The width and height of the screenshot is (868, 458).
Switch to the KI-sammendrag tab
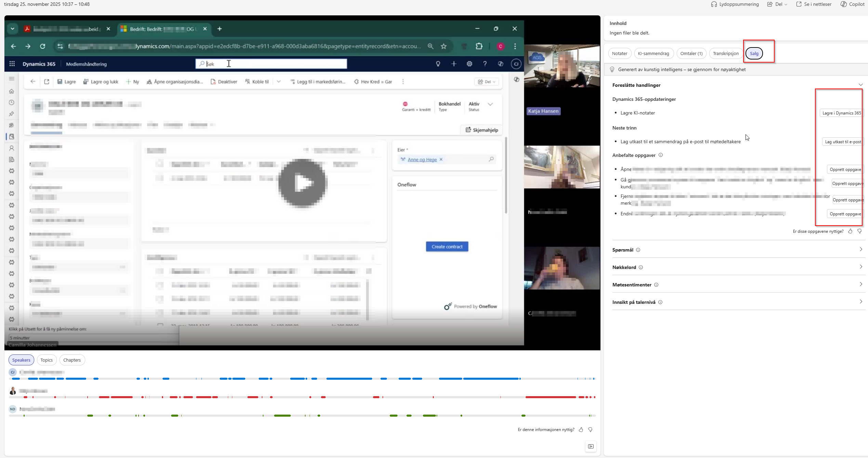tap(653, 54)
